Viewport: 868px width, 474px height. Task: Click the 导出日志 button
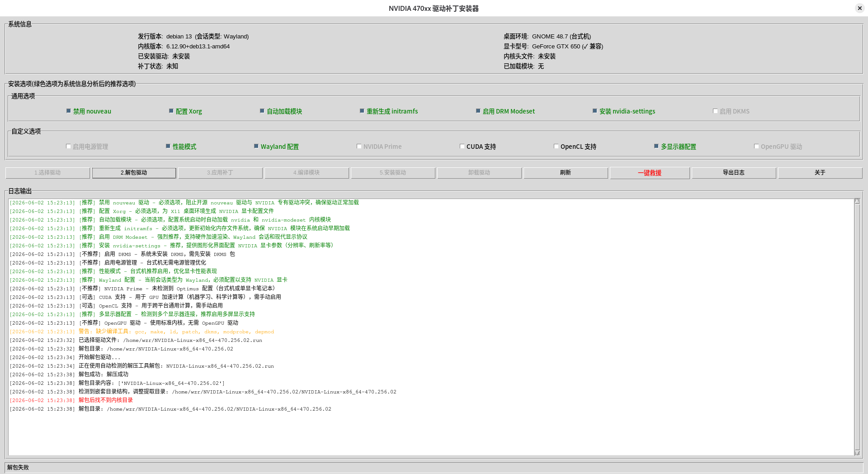tap(734, 173)
